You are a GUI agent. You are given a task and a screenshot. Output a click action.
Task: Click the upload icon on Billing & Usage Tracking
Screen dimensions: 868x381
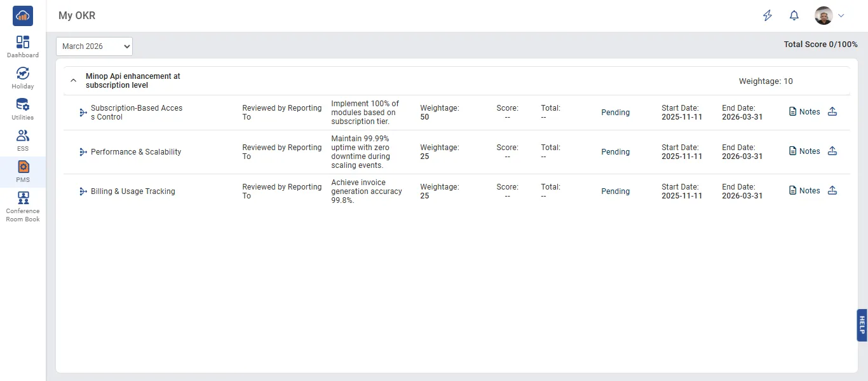point(833,191)
